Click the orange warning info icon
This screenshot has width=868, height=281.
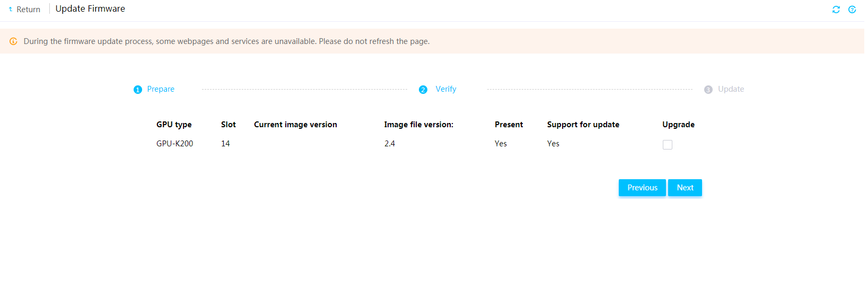tap(13, 41)
